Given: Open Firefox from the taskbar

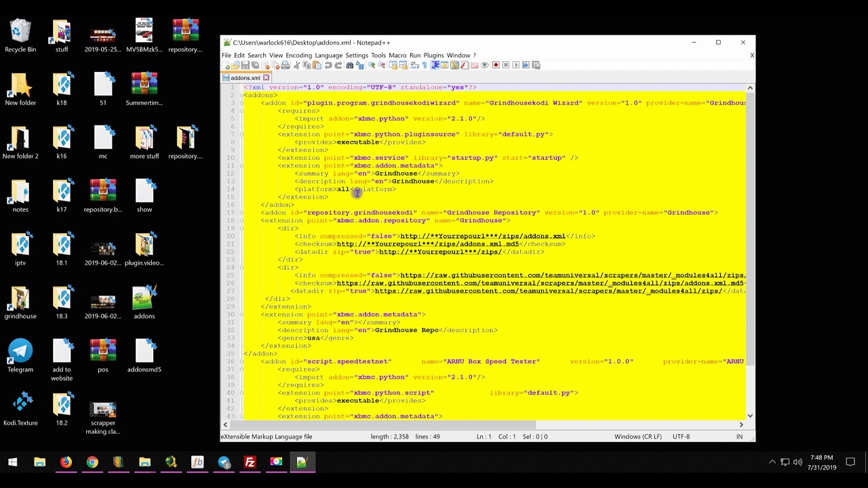Looking at the screenshot, I should [x=66, y=462].
